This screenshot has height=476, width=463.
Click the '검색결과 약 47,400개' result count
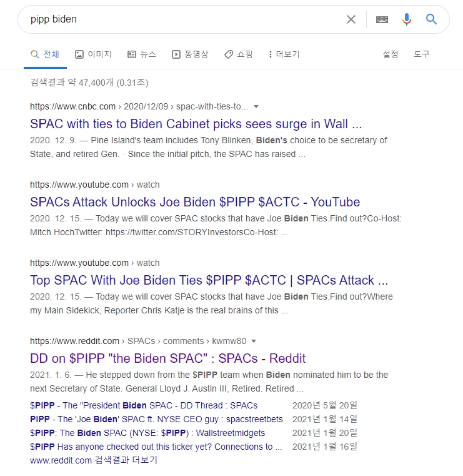click(89, 83)
